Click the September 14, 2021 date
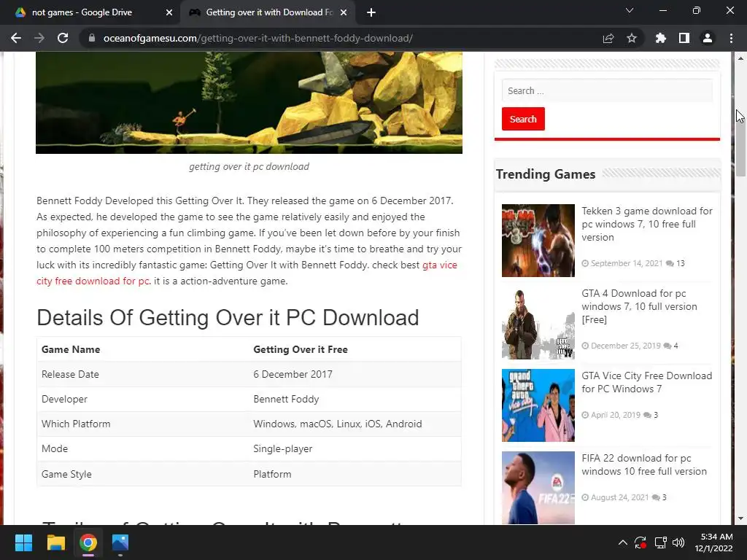 click(x=627, y=263)
